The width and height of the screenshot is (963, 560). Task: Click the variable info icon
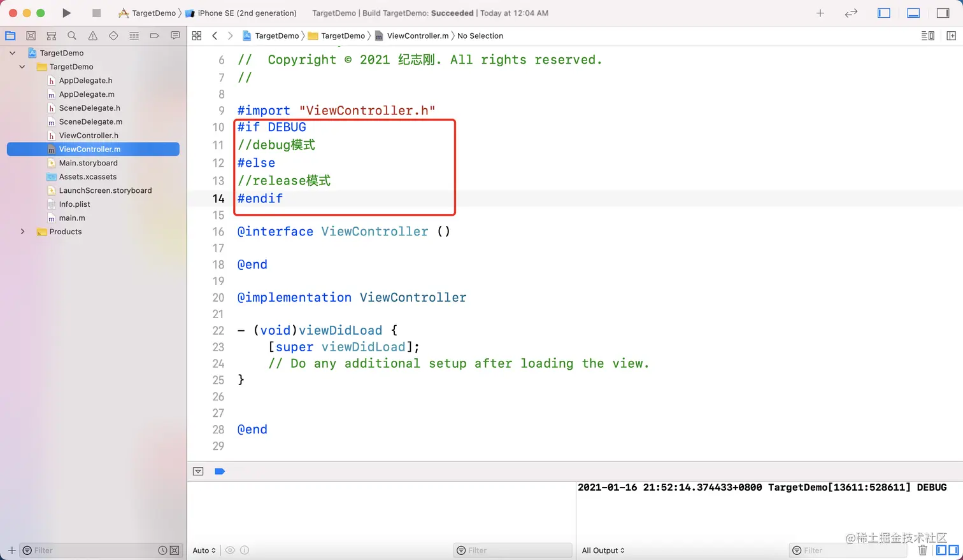click(x=245, y=550)
